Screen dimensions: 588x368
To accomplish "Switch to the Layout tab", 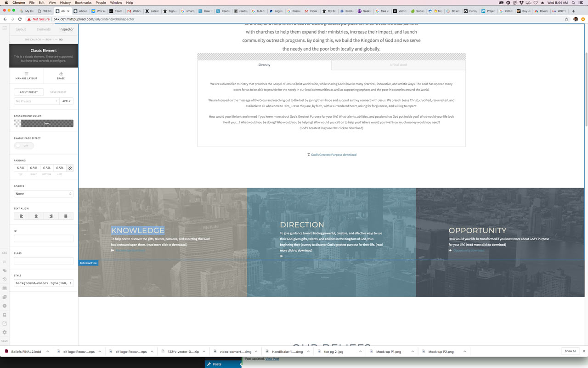I will point(21,29).
